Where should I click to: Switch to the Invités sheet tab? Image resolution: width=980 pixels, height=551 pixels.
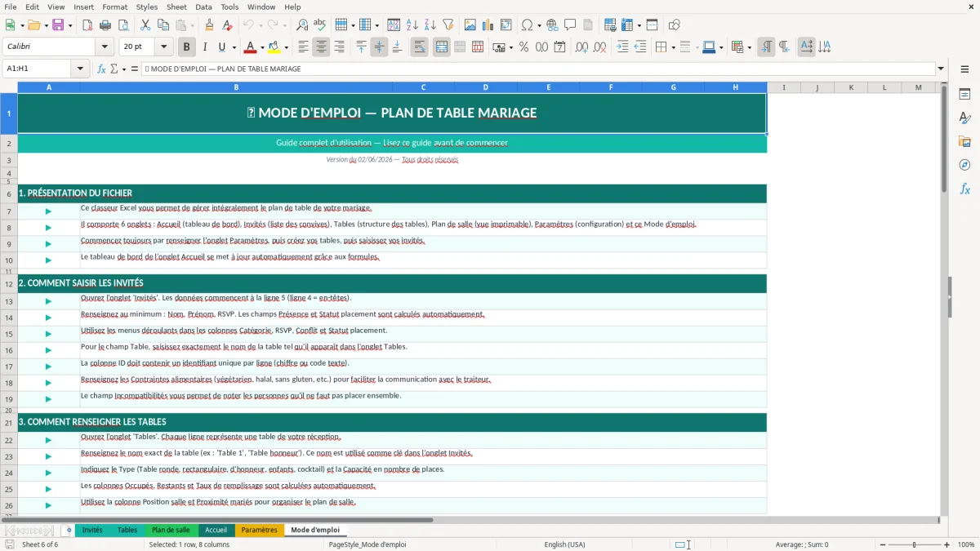point(92,530)
